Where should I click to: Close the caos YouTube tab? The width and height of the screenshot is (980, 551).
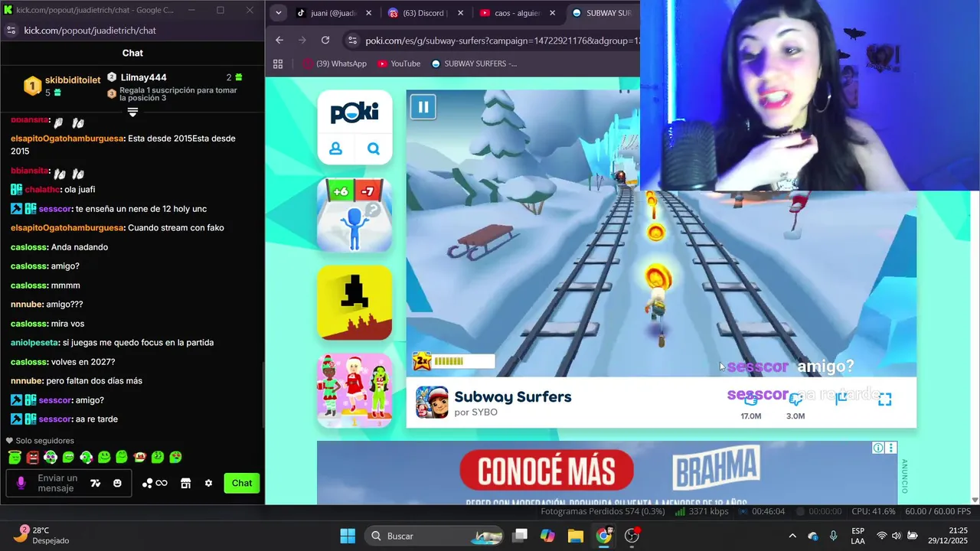(x=552, y=13)
